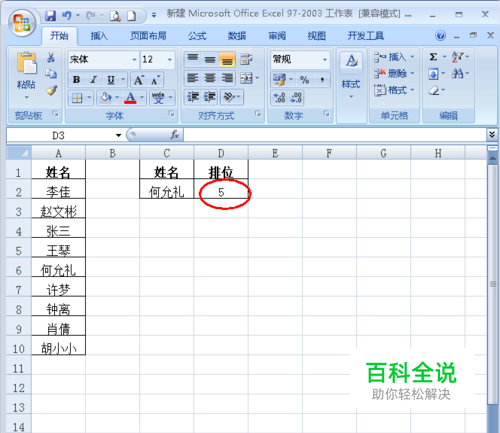This screenshot has height=433, width=500.
Task: Undo the last action
Action: pyautogui.click(x=66, y=15)
